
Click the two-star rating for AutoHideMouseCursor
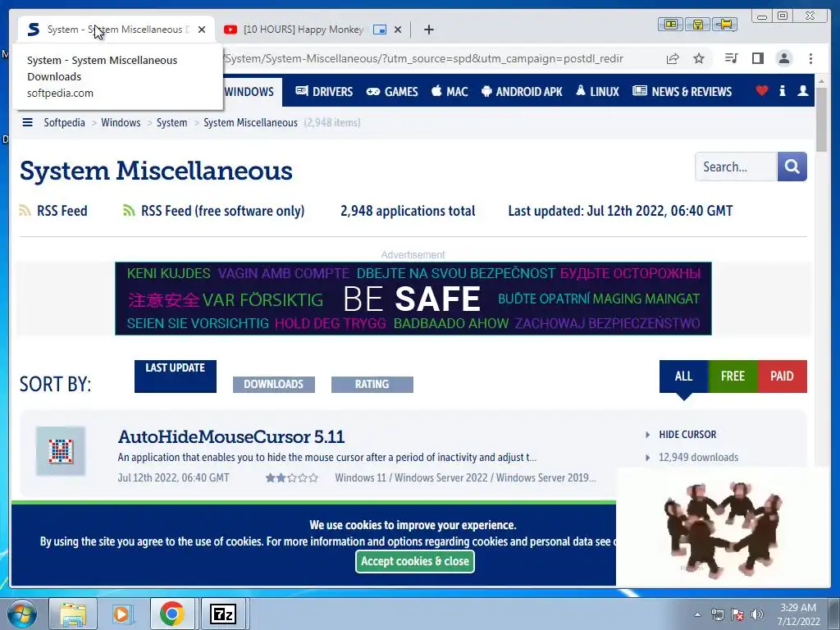292,477
